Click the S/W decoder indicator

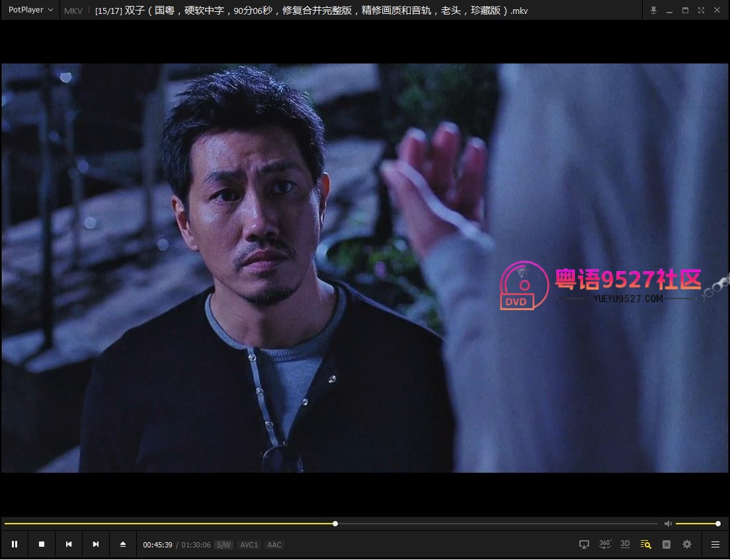click(223, 545)
